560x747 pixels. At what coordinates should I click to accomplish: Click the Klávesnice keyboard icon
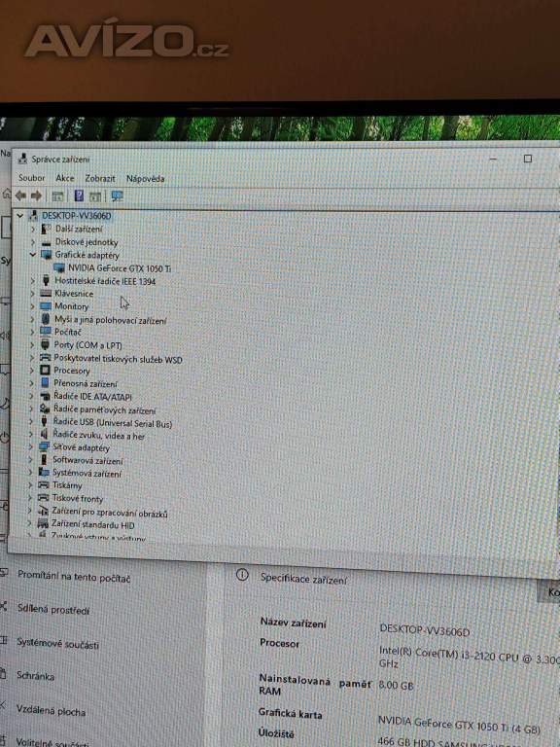click(46, 293)
